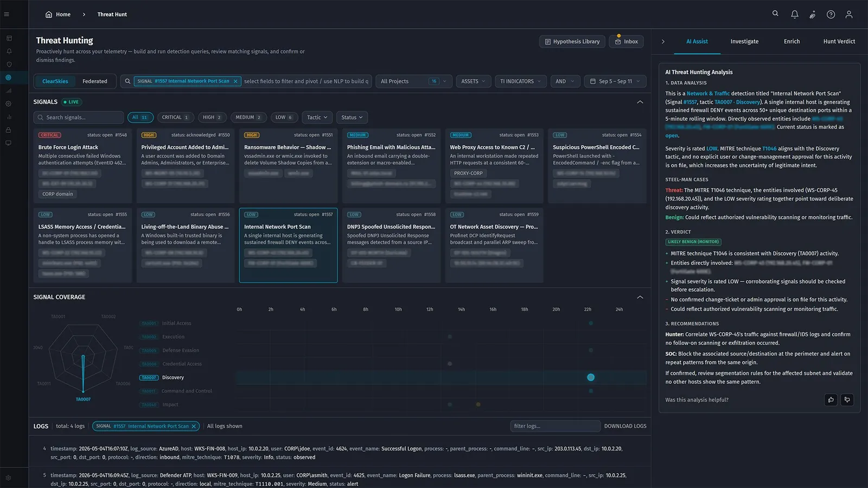868x488 pixels.
Task: Click the Home breadcrumb icon
Action: (x=49, y=15)
